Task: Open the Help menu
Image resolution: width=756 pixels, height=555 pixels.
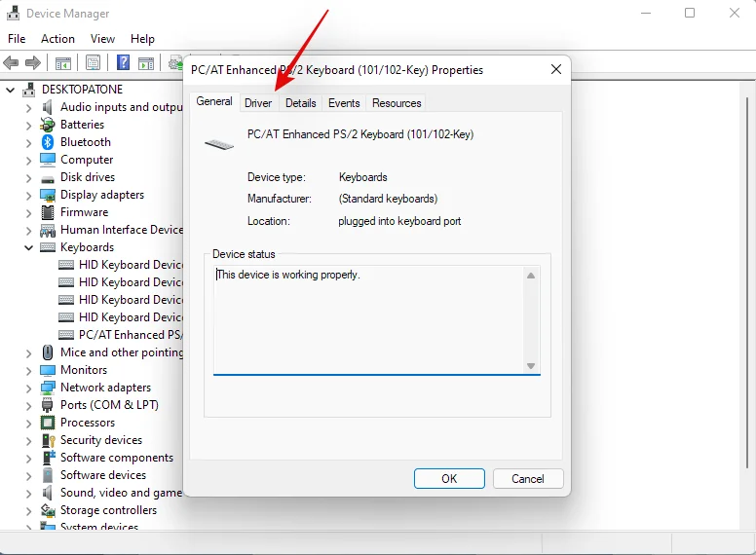Action: [x=142, y=39]
